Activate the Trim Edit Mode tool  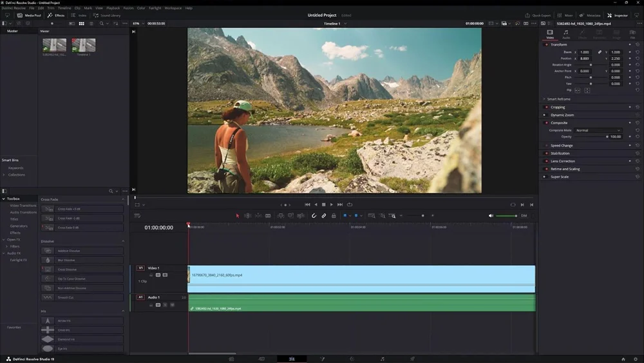[x=248, y=216]
